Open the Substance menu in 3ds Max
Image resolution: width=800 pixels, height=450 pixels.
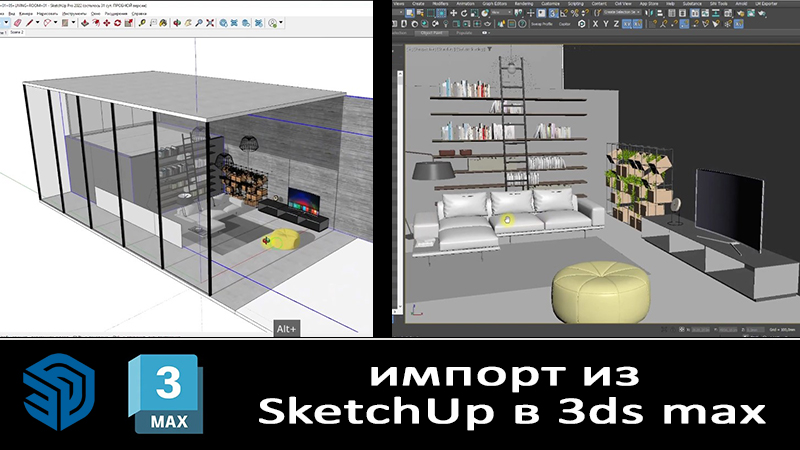[x=692, y=4]
